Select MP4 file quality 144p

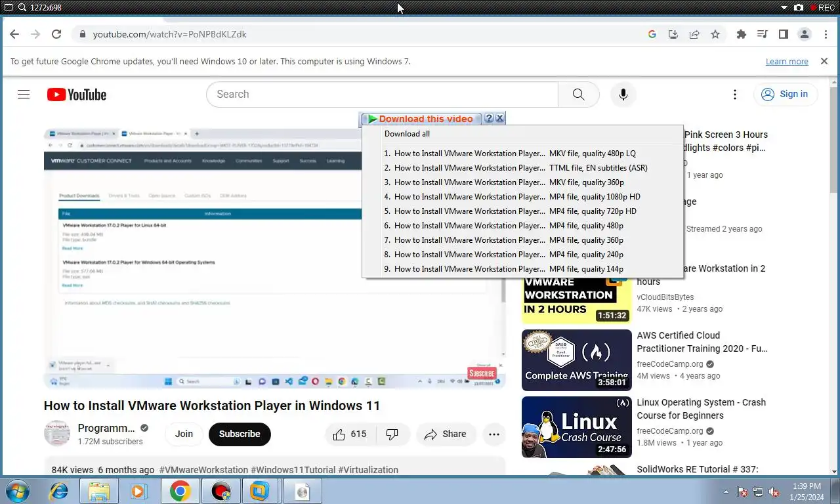[x=522, y=269]
